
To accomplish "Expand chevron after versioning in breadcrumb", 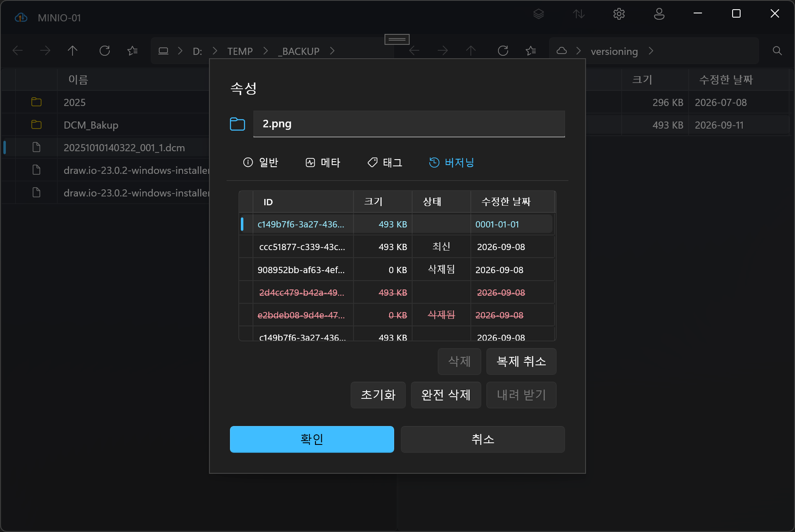I will [x=651, y=51].
